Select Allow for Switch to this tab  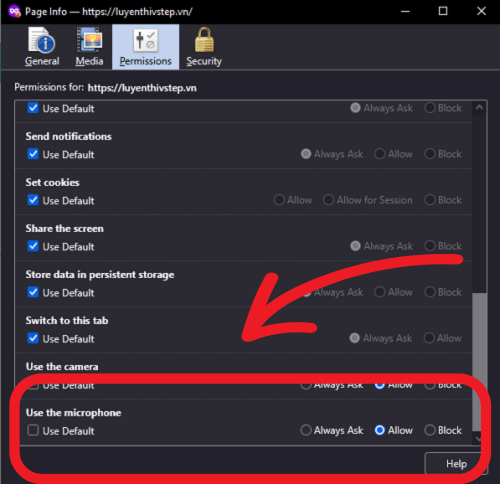pos(429,338)
